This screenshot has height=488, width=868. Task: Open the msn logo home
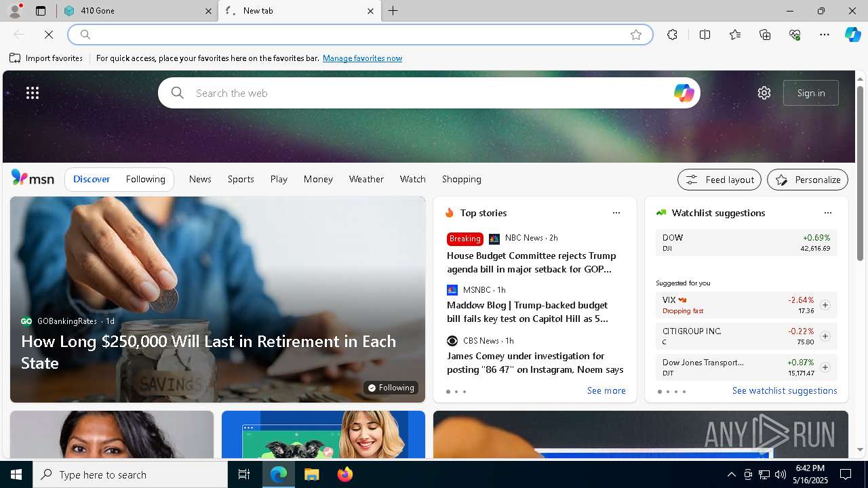33,178
